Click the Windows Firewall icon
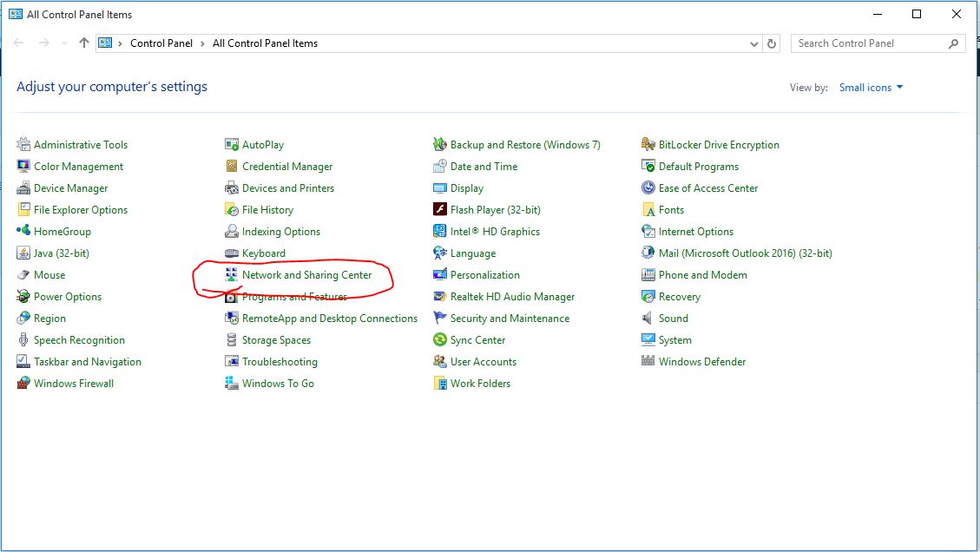This screenshot has width=980, height=552. pyautogui.click(x=23, y=384)
